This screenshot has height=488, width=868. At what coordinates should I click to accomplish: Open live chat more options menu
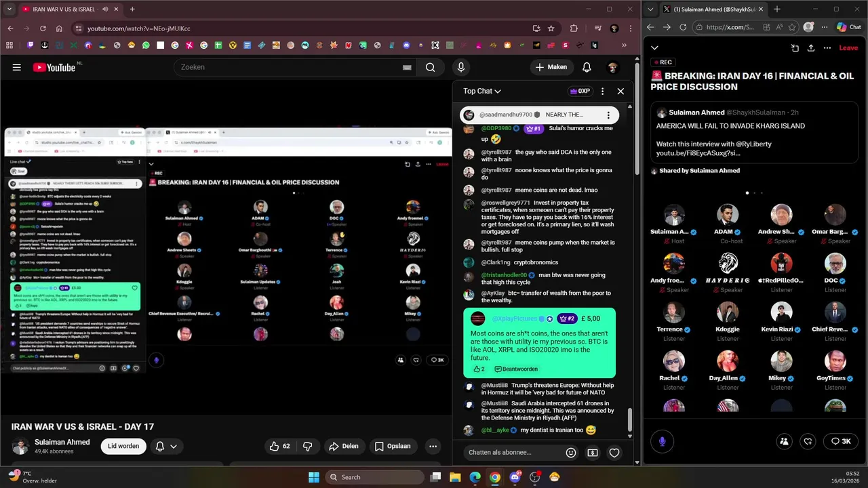point(602,91)
